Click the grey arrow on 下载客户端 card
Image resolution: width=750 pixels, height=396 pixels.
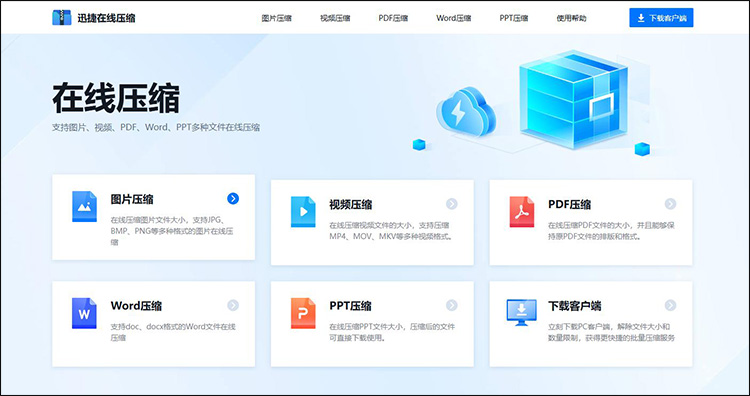tap(670, 305)
